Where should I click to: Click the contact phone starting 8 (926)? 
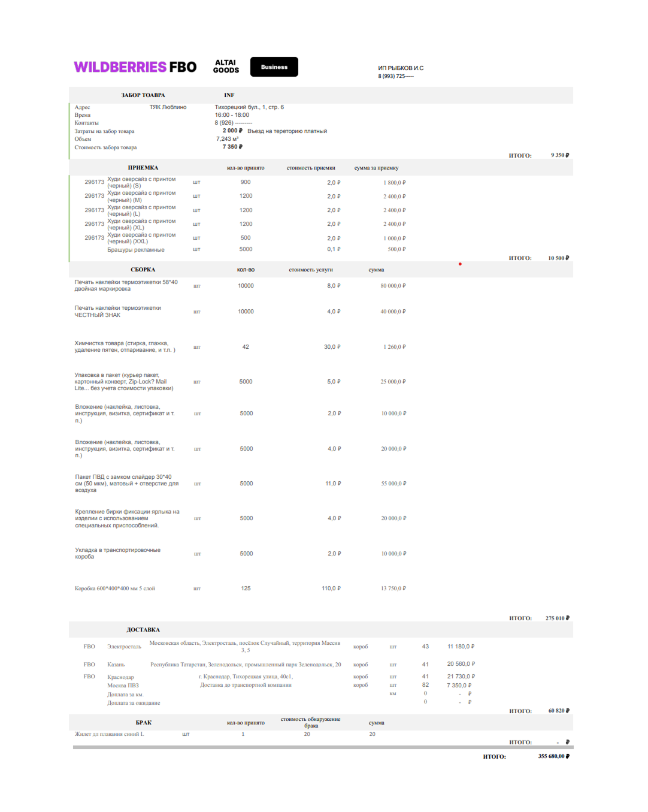coord(234,123)
